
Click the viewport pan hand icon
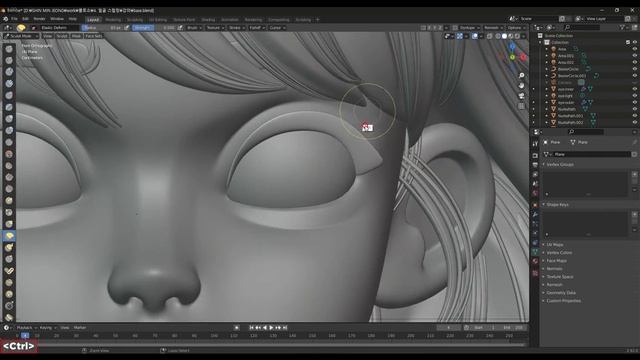pos(521,86)
